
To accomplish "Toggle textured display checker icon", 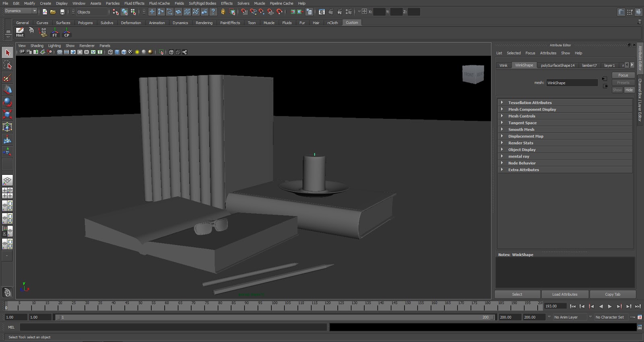I will [x=130, y=52].
